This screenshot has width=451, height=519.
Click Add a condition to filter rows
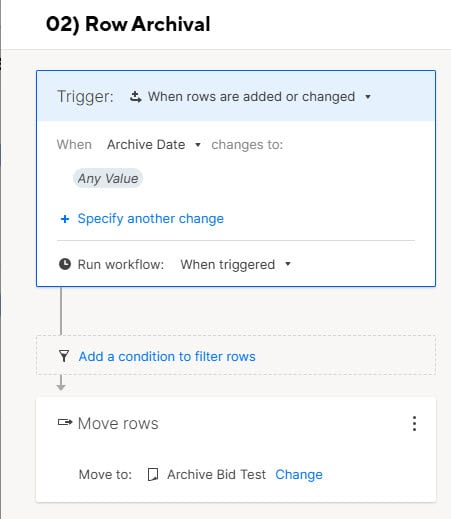point(167,356)
